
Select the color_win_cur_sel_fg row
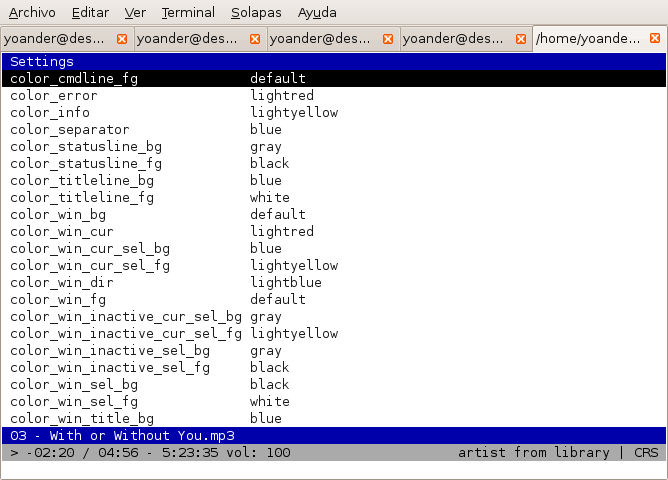tap(334, 265)
